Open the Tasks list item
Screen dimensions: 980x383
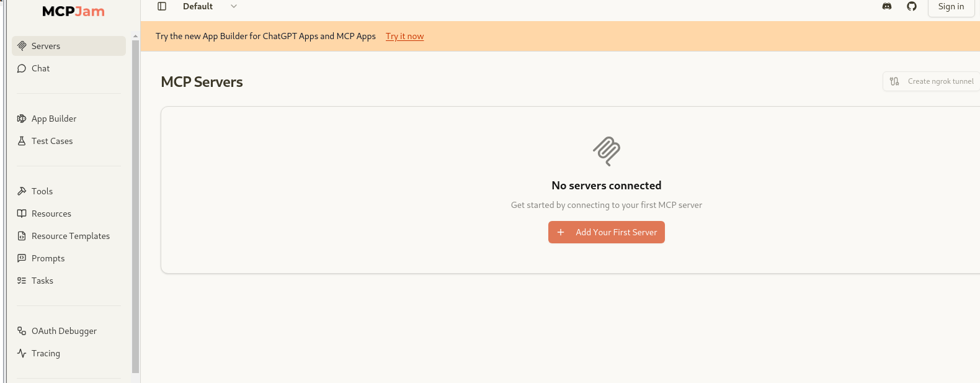pyautogui.click(x=42, y=281)
